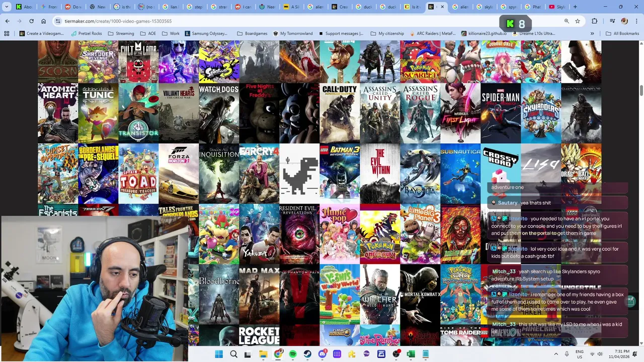Open the Apps grid in bookmarks bar
This screenshot has height=362, width=644.
tap(7, 34)
